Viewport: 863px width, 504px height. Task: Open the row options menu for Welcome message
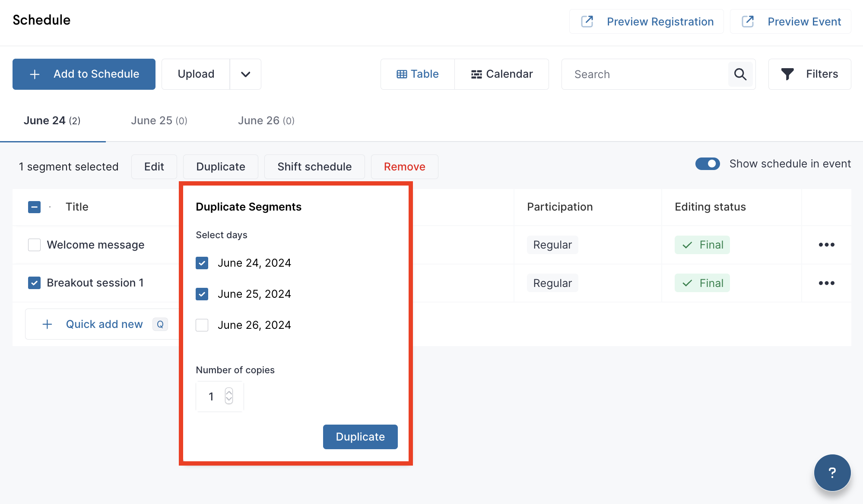827,245
